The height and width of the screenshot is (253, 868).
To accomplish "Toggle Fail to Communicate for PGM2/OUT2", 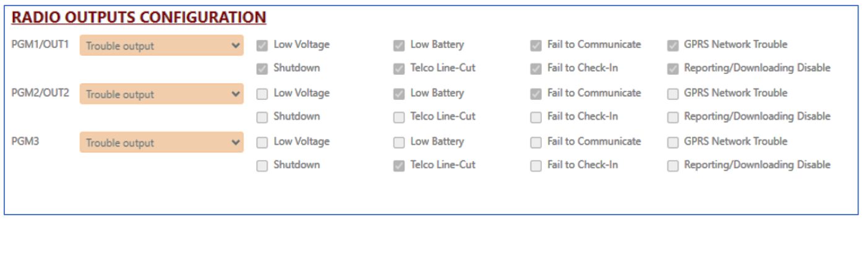I will (x=536, y=94).
